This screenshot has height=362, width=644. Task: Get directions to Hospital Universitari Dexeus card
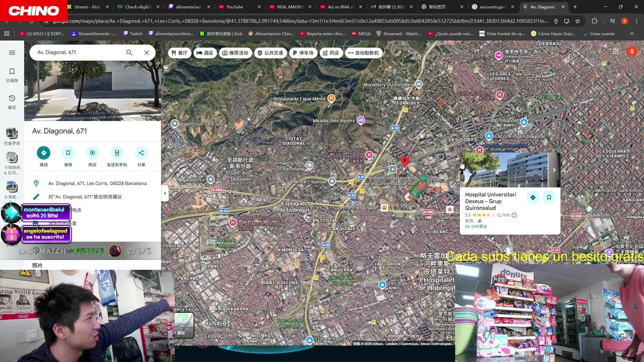533,198
